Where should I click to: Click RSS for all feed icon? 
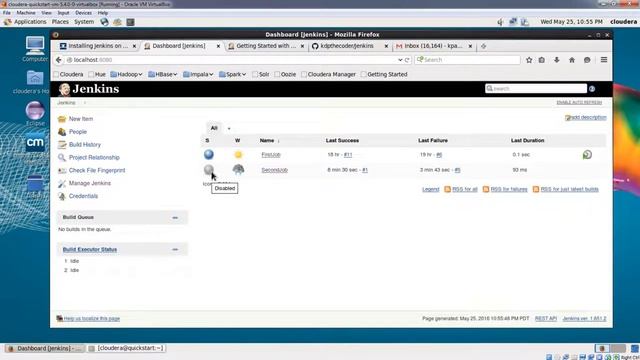[x=447, y=189]
